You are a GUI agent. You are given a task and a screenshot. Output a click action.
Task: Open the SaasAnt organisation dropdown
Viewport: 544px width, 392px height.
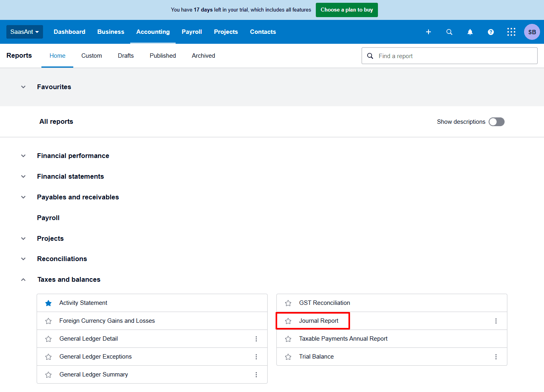(x=24, y=32)
